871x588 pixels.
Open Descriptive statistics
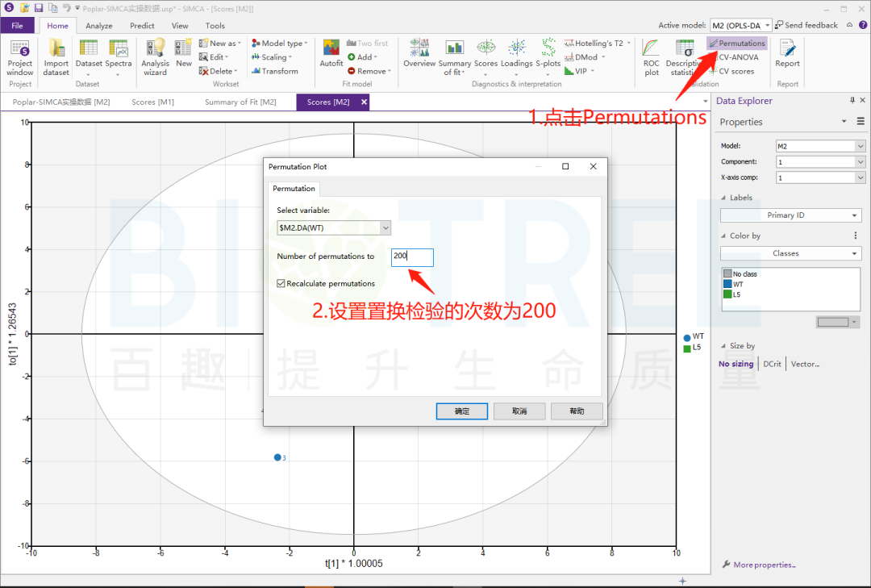click(683, 56)
